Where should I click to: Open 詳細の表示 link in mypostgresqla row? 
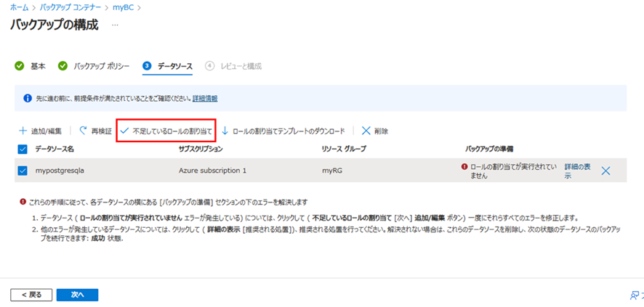click(578, 171)
